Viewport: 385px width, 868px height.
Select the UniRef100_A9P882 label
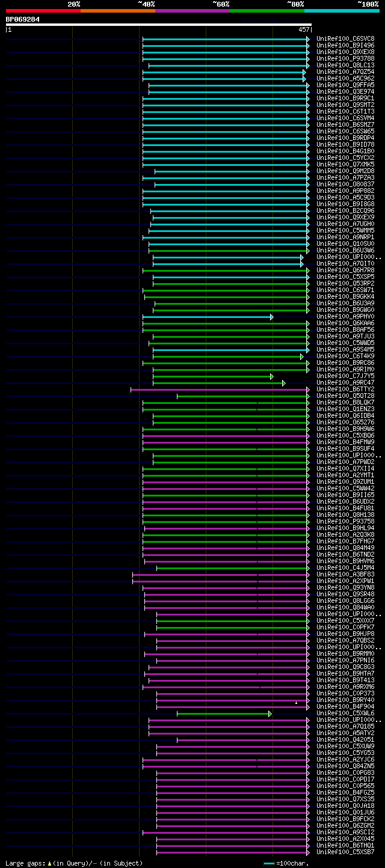(345, 191)
